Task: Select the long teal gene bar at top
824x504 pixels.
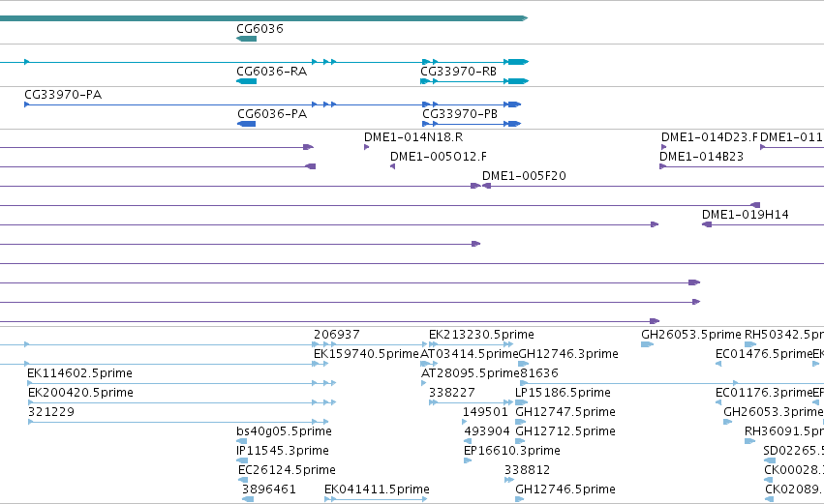Action: 263,18
